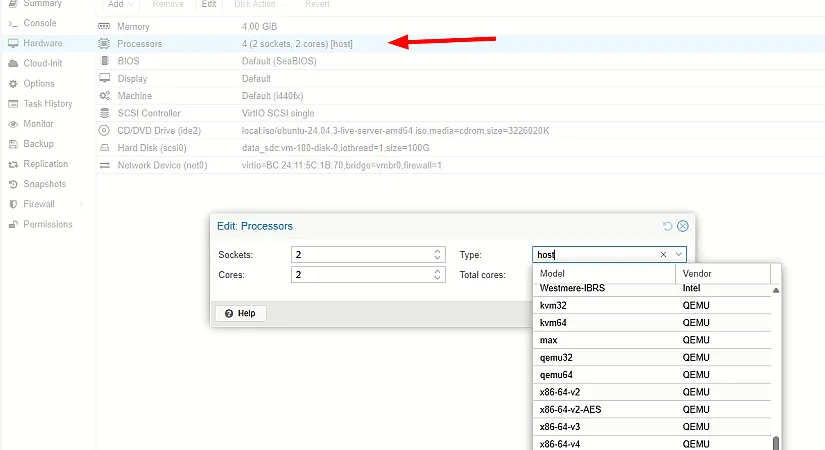Click the SCSI Controller database icon
The width and height of the screenshot is (825, 450).
105,113
